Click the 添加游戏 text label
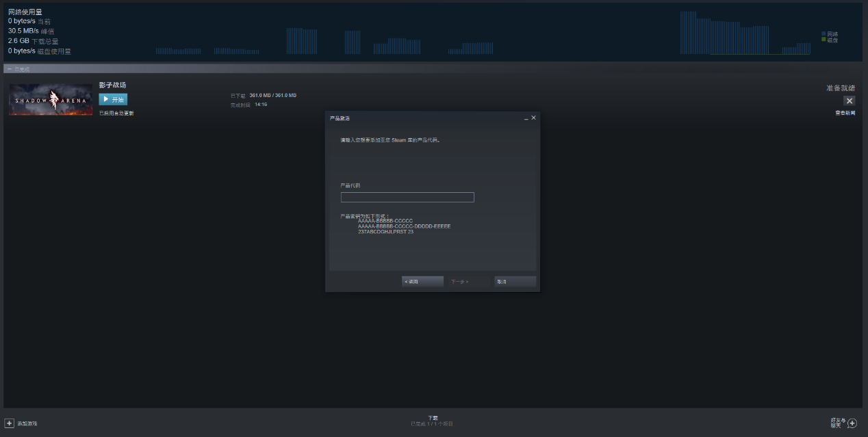Image resolution: width=868 pixels, height=437 pixels. (x=27, y=424)
